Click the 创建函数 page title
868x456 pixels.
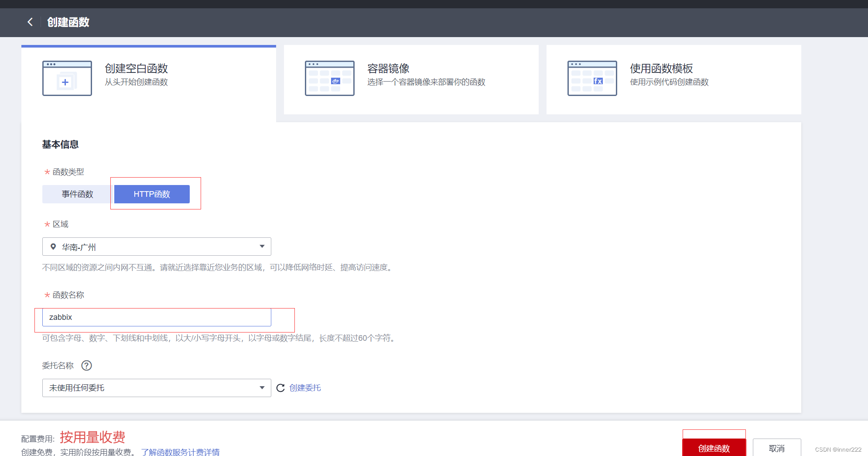pos(68,22)
